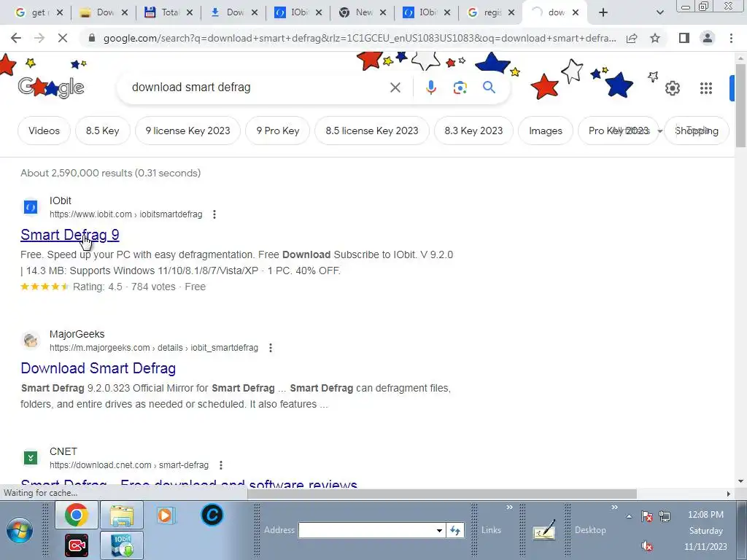
Task: Start voice search with the microphone
Action: point(430,87)
